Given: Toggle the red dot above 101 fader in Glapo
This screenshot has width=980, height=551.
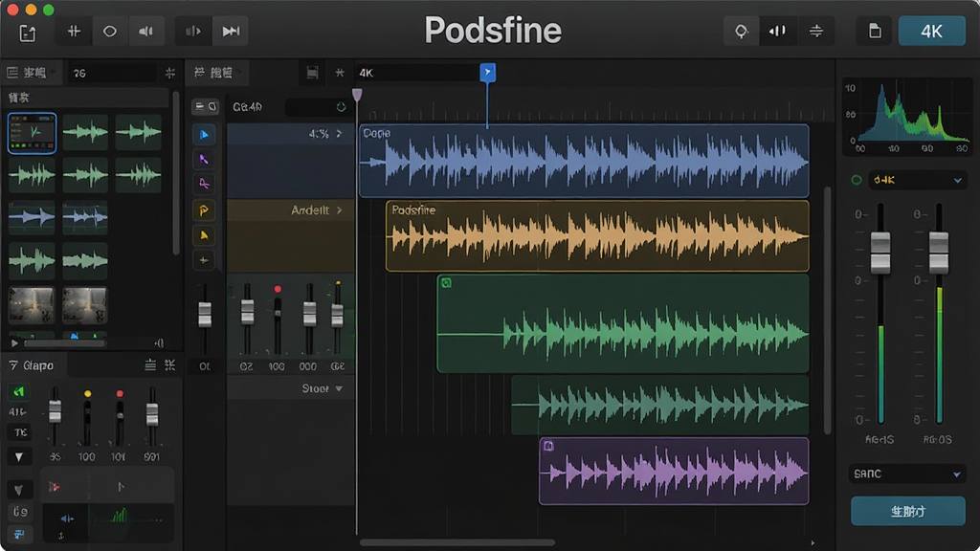Looking at the screenshot, I should pos(120,394).
